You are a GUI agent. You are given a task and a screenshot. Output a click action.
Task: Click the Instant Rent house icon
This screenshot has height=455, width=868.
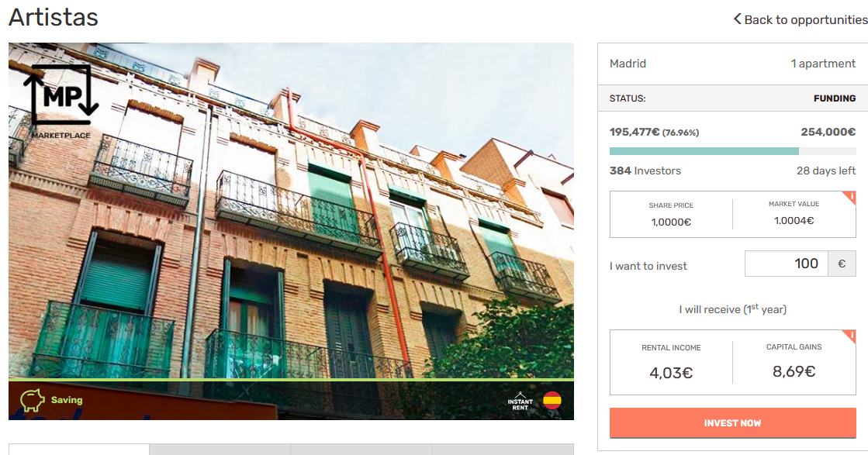[520, 401]
